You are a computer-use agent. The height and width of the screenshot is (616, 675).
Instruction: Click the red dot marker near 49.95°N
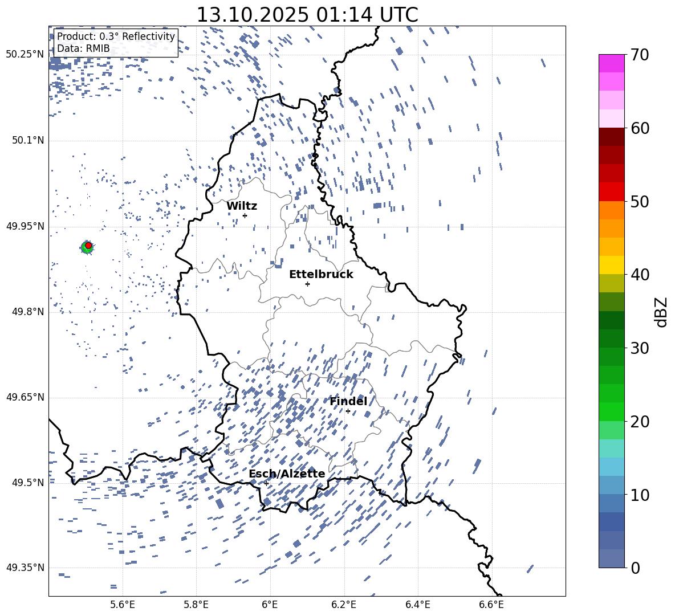[x=88, y=245]
